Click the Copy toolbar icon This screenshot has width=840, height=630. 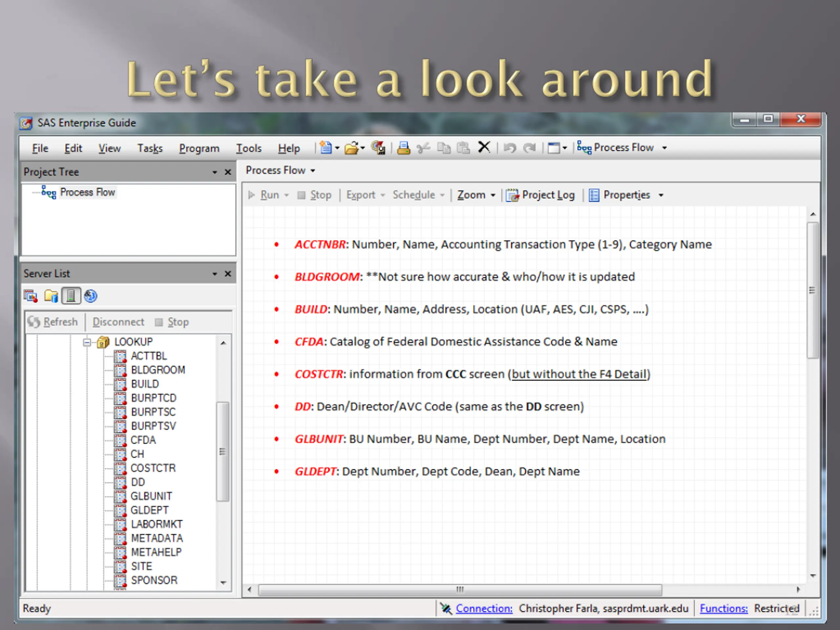[444, 148]
